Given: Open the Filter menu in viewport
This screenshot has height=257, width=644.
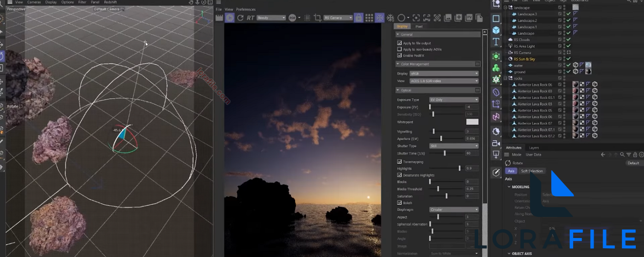Looking at the screenshot, I should (x=82, y=2).
